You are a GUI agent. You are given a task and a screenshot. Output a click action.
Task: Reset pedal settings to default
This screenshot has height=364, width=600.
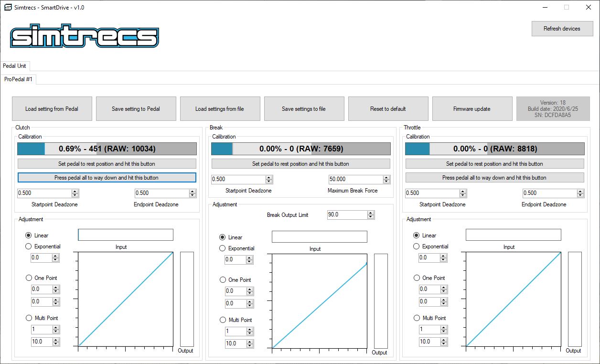pos(388,109)
